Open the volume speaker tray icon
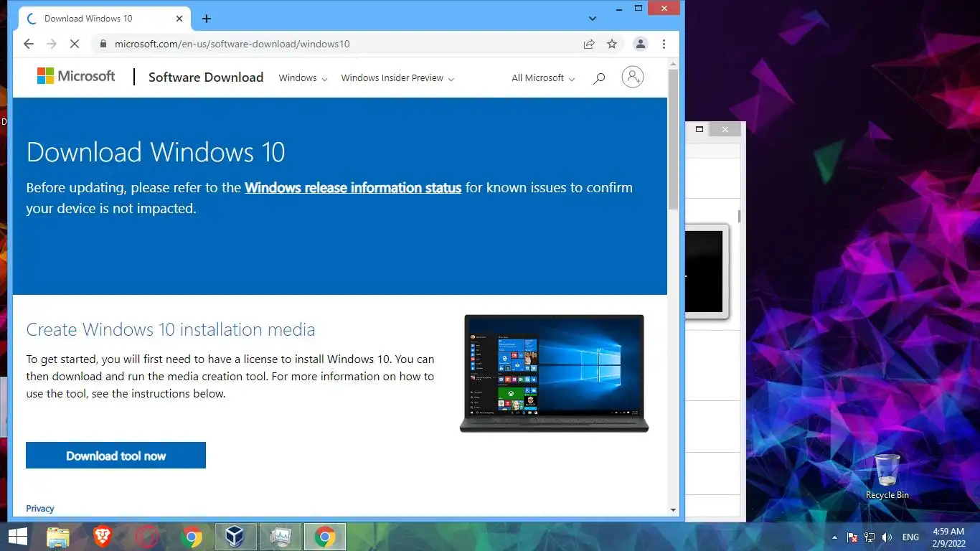The height and width of the screenshot is (551, 980). click(887, 537)
